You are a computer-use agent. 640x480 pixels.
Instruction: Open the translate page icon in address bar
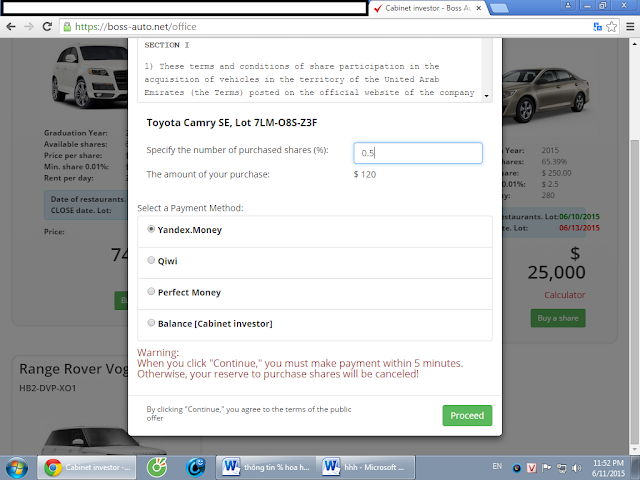pyautogui.click(x=597, y=27)
